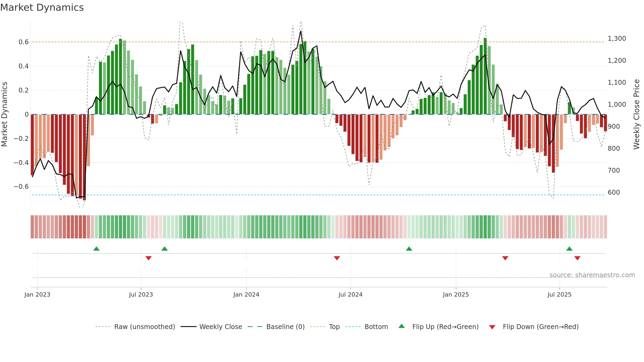Click the source: sharemaestro.com credit text
The height and width of the screenshot is (362, 644).
pos(592,275)
